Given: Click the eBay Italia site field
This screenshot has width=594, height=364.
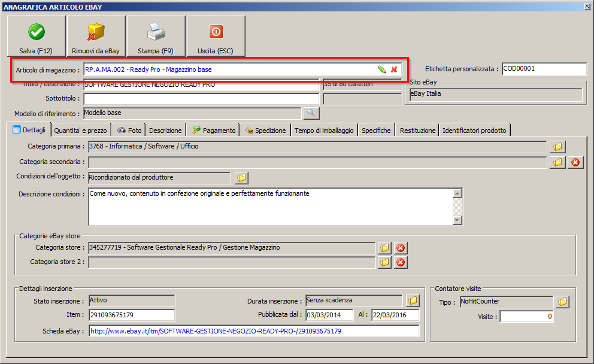Looking at the screenshot, I should 496,95.
